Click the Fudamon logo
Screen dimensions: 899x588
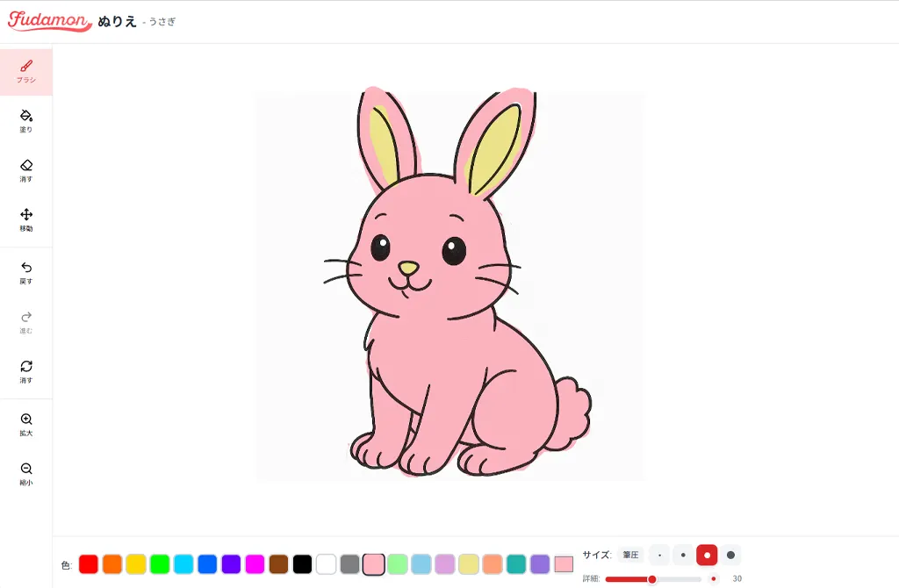pyautogui.click(x=49, y=21)
